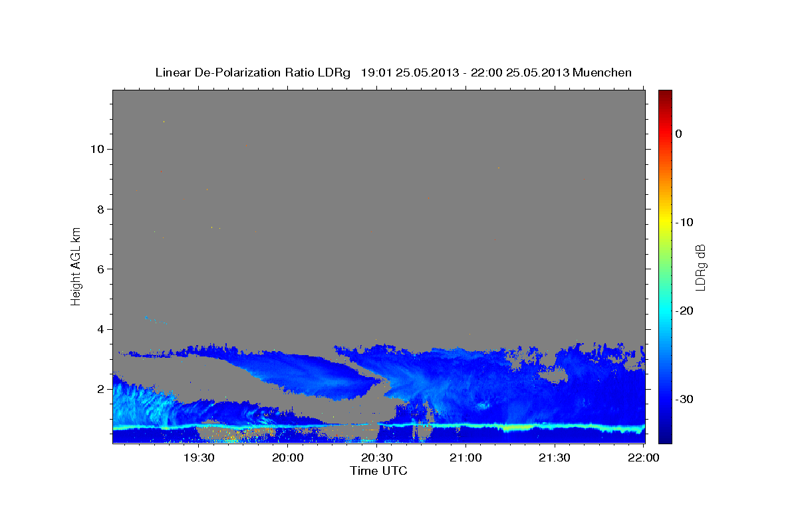Image resolution: width=798 pixels, height=532 pixels.
Task: Click the 'Time UTC' axis label
Action: click(x=378, y=471)
